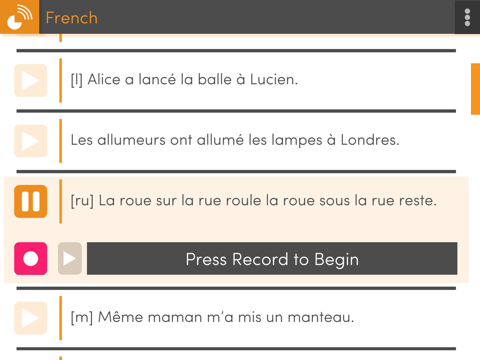Screen dimensions: 480x360
Task: Click the orange divider beside the Londres sentence
Action: (x=60, y=141)
